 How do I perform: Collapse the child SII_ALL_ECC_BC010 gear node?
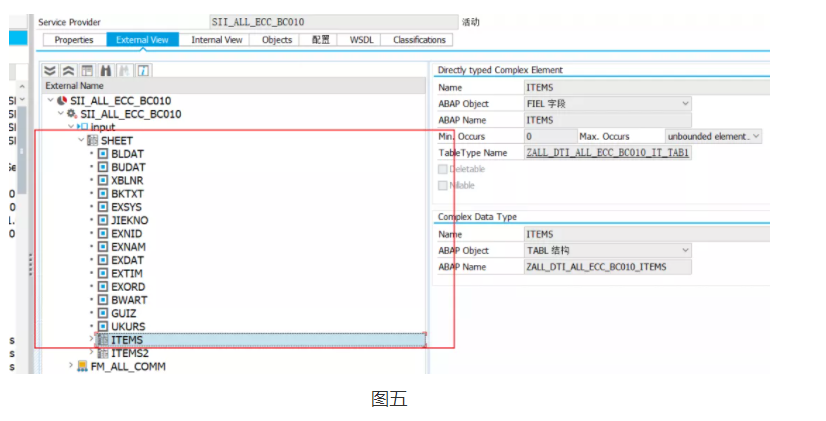[x=61, y=113]
